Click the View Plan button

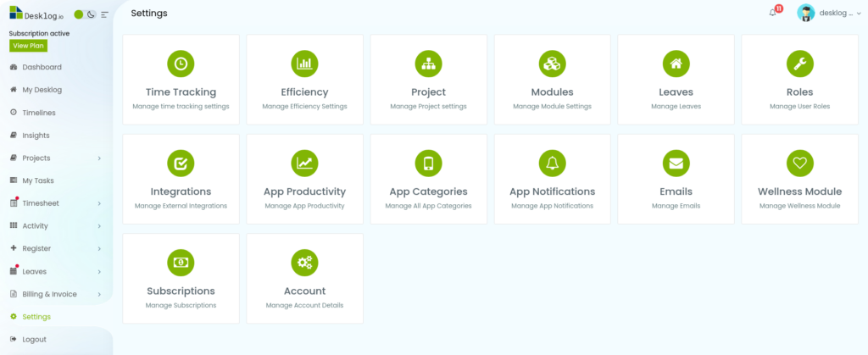tap(28, 46)
